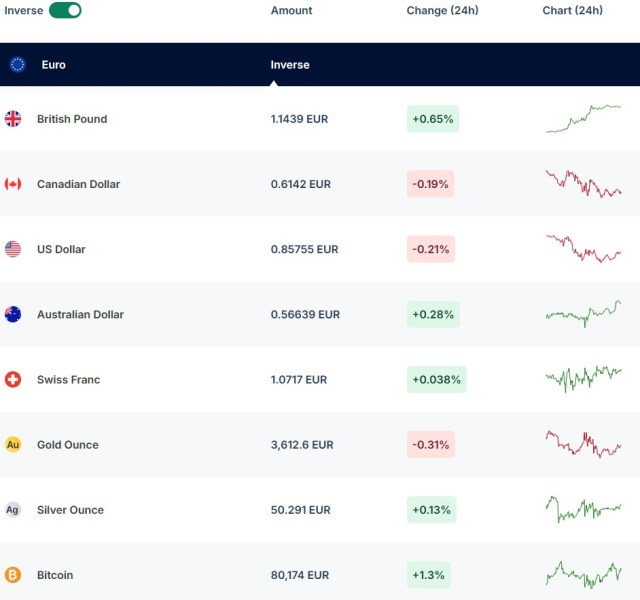This screenshot has height=600, width=640.
Task: Click the Amount column header
Action: point(291,11)
